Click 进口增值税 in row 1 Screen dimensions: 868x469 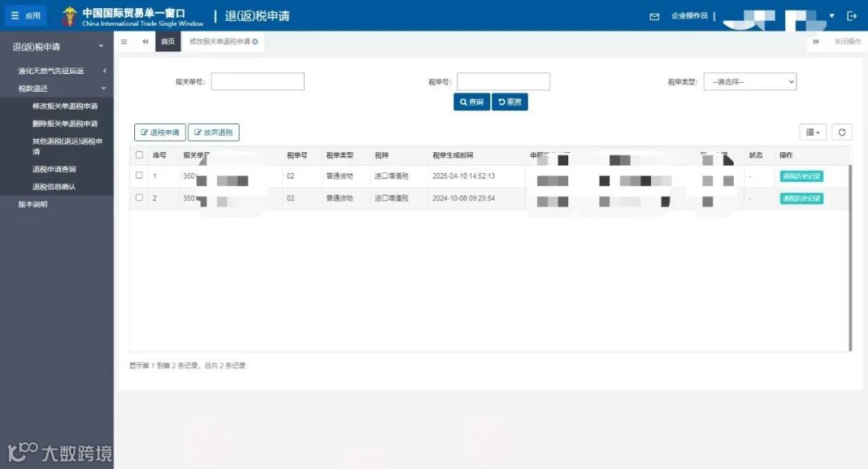pyautogui.click(x=391, y=175)
